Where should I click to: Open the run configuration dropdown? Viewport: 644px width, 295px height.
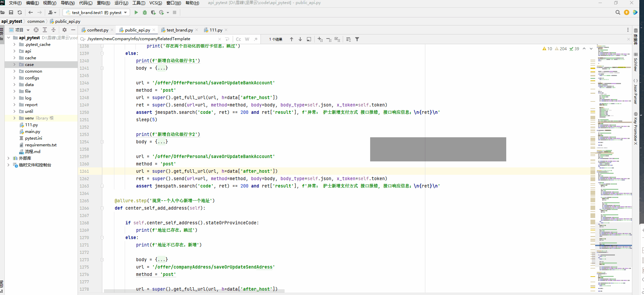96,12
